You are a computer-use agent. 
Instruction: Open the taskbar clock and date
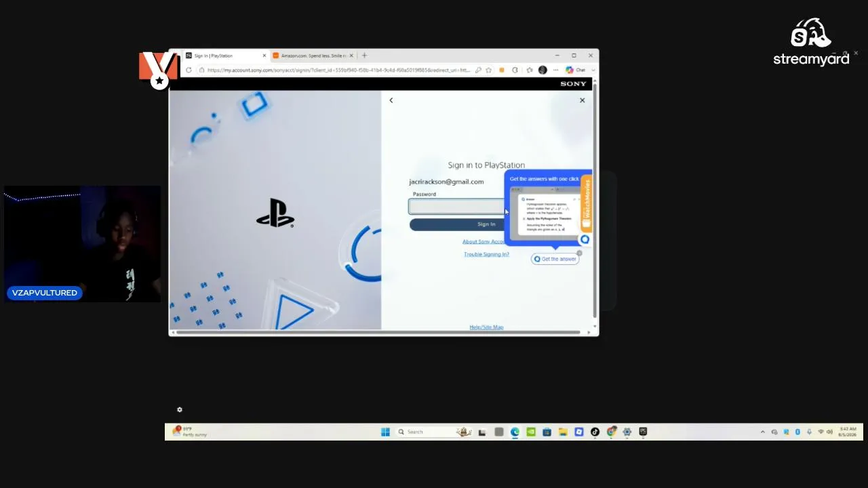pyautogui.click(x=848, y=432)
